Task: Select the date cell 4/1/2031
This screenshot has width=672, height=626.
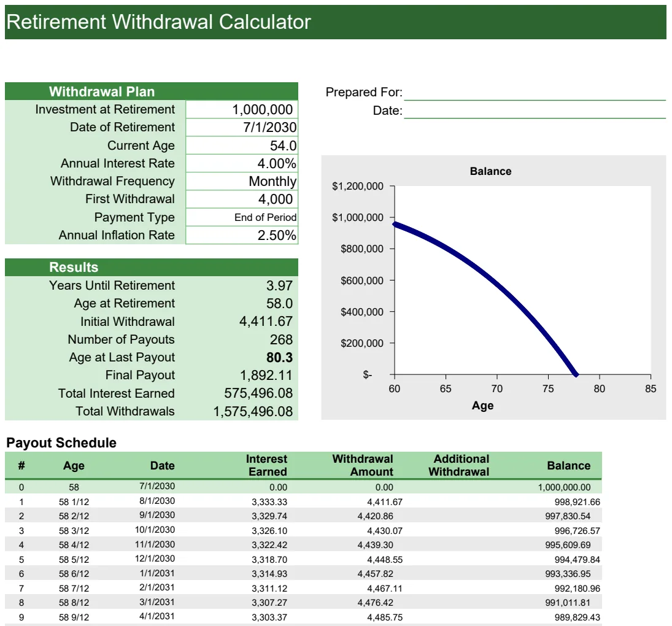Action: click(157, 616)
